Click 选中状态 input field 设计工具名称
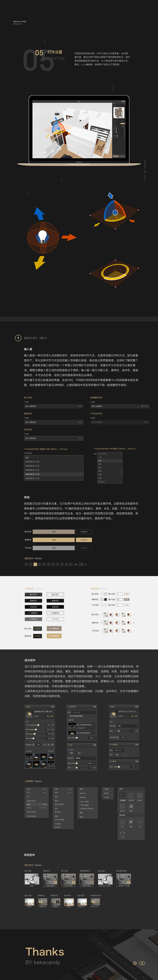 [54, 438]
